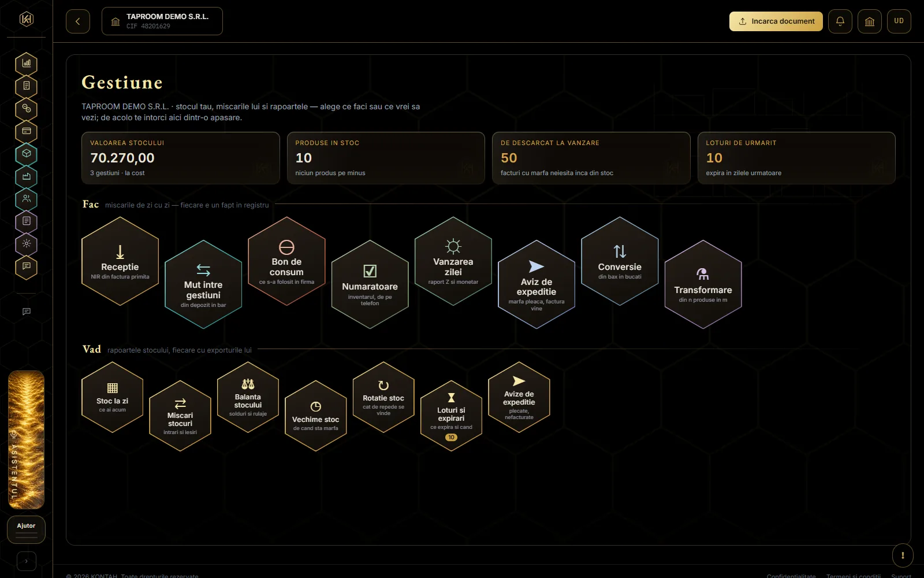Open the Receptie hexagon tile
The width and height of the screenshot is (924, 578).
120,261
